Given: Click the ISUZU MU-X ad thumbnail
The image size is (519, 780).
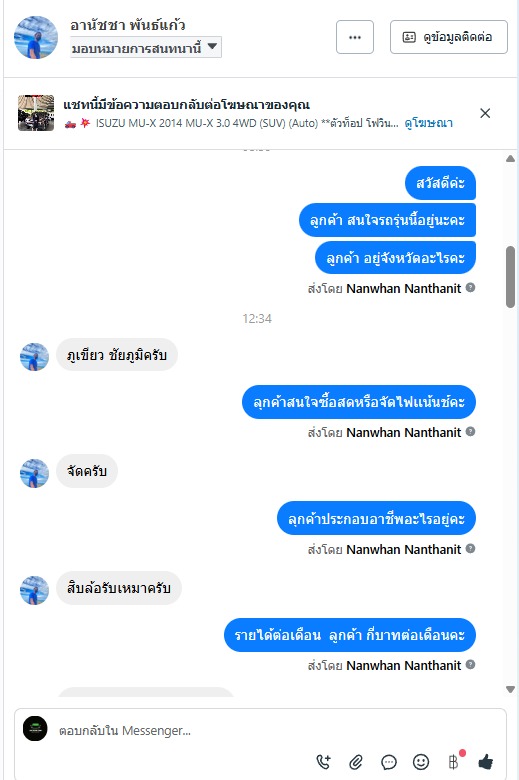Looking at the screenshot, I should tap(36, 113).
